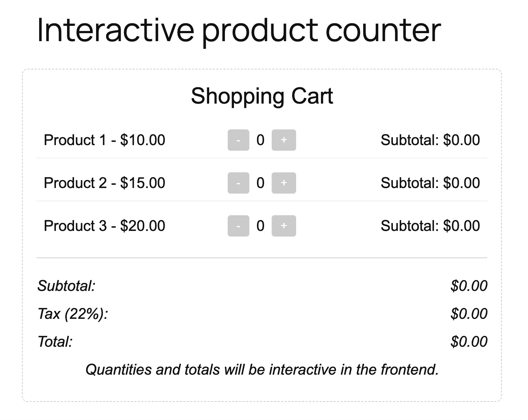Select the Product 3 row subtotal
The image size is (528, 420).
coord(430,226)
